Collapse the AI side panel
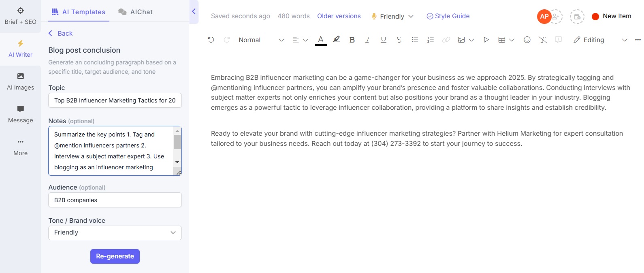Viewport: 644px width, 273px height. pyautogui.click(x=194, y=11)
